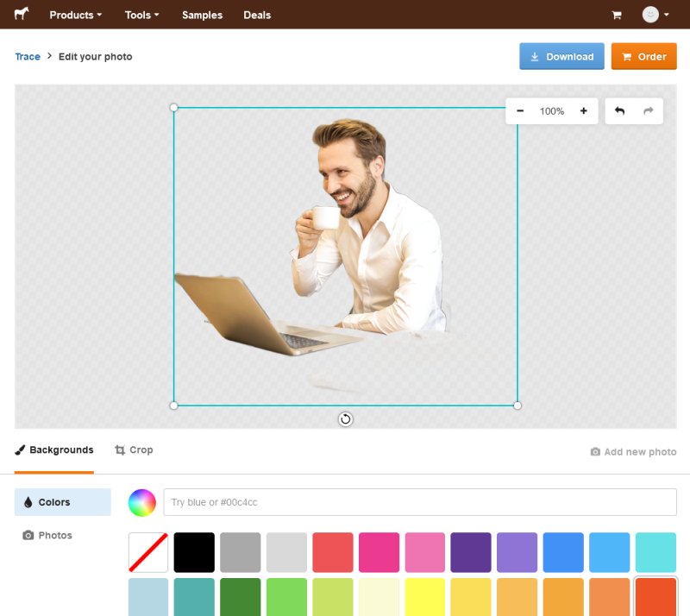Undo the last edit
This screenshot has height=616, width=690.
point(619,110)
